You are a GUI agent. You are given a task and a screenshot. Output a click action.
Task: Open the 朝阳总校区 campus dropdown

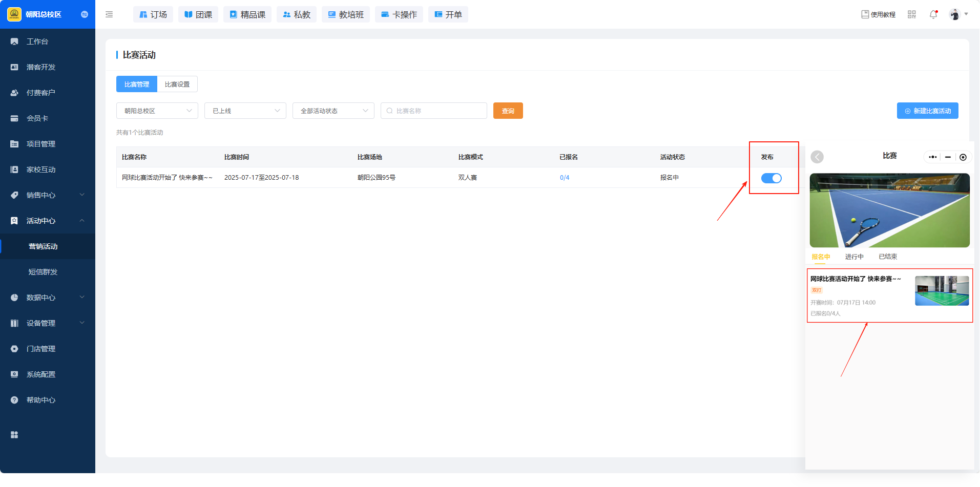click(x=157, y=111)
